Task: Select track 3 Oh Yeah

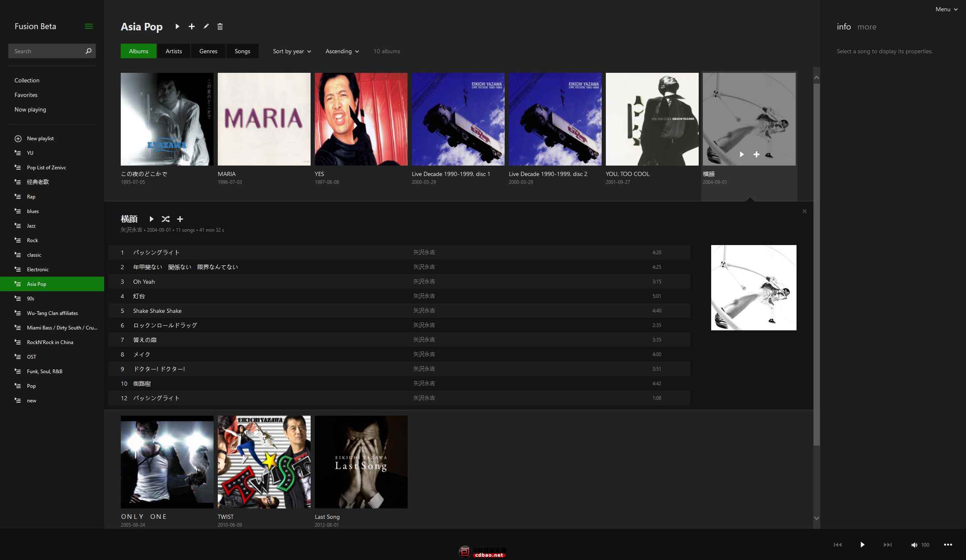Action: (x=399, y=282)
